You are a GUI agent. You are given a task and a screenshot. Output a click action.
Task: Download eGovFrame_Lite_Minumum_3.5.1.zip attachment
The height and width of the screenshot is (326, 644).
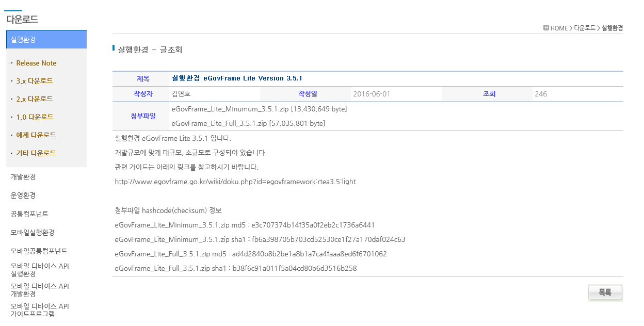[230, 109]
